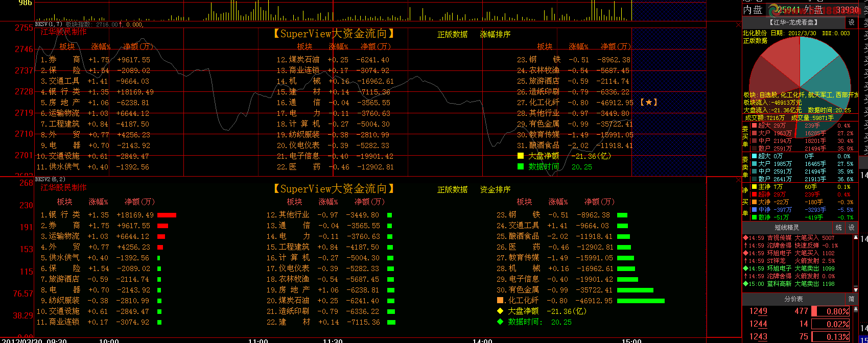Click green square beside 数据时间 in upper panel
Image resolution: width=868 pixels, height=343 pixels.
521,166
